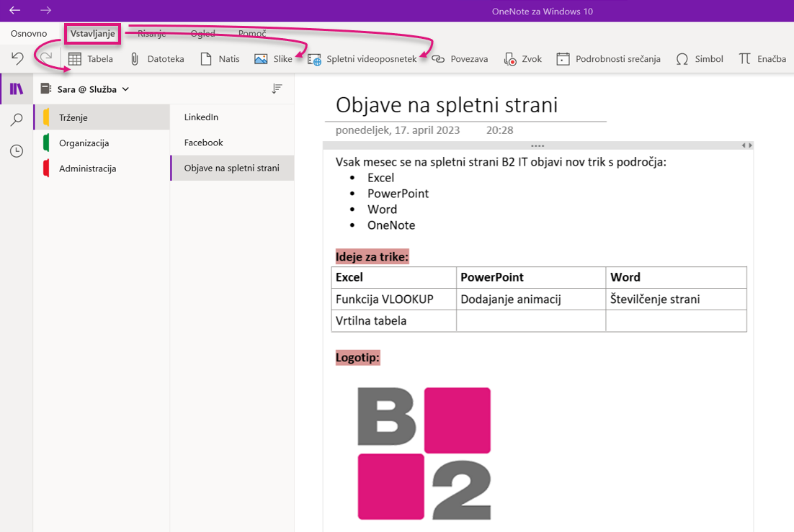Click the Vrtilna tabela cell

[x=394, y=321]
